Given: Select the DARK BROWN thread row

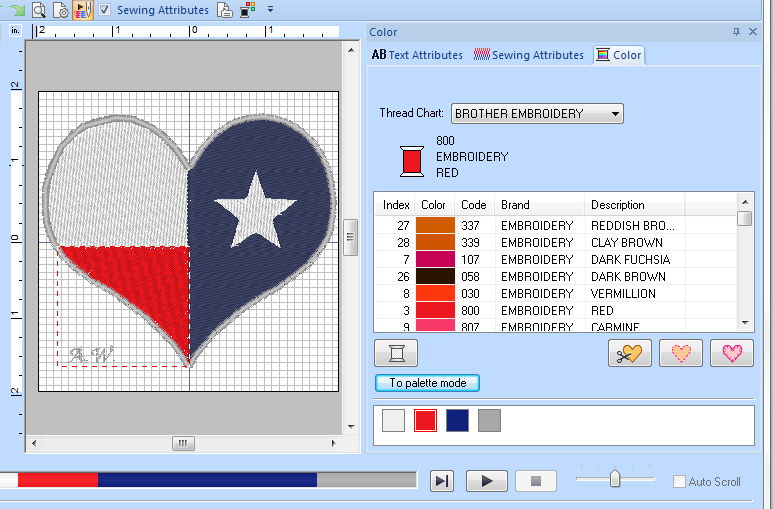Looking at the screenshot, I should point(555,276).
